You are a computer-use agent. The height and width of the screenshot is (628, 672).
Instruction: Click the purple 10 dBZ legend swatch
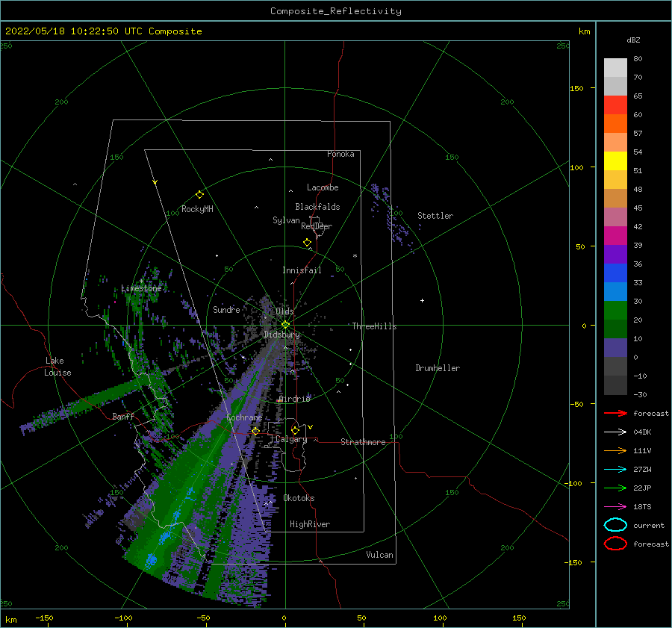click(615, 348)
